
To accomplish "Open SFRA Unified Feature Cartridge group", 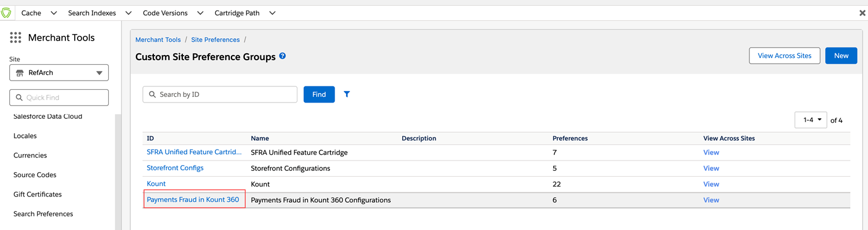I will tap(194, 152).
